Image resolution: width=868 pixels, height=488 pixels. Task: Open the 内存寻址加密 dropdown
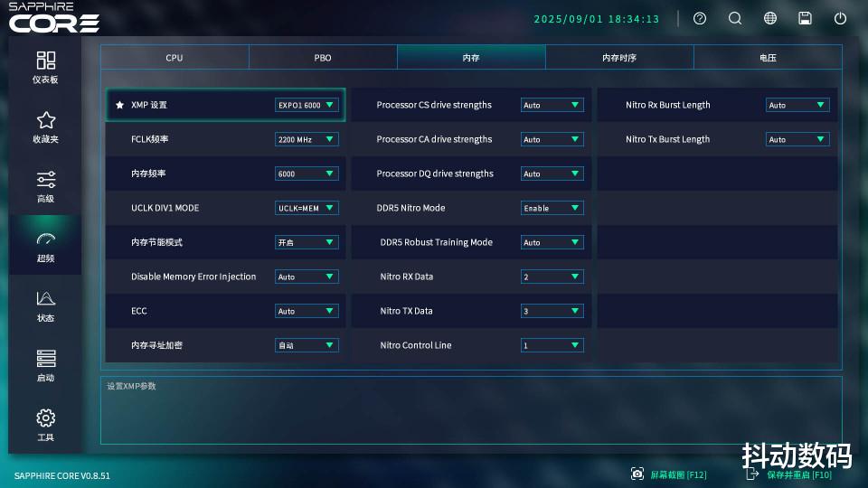coord(307,345)
